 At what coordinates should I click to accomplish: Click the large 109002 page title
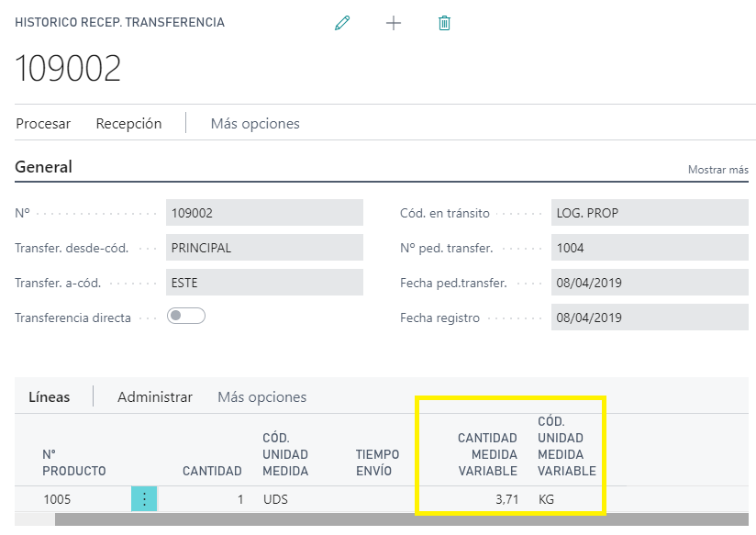[x=68, y=68]
